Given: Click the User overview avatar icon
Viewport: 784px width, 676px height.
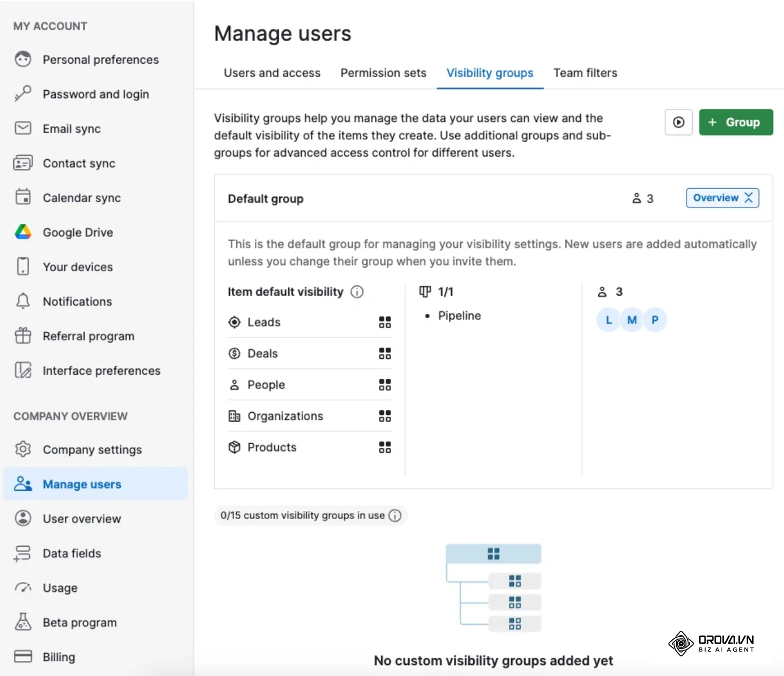Looking at the screenshot, I should pos(23,518).
